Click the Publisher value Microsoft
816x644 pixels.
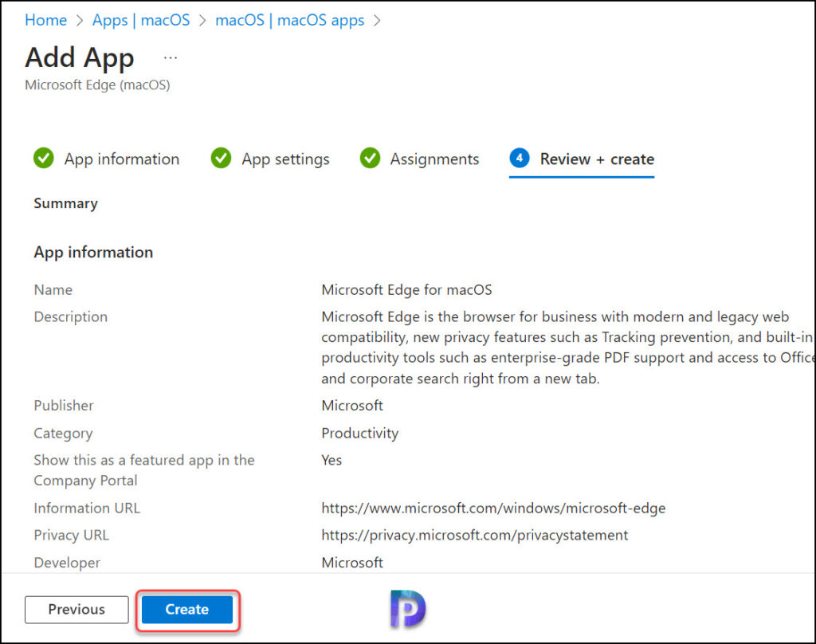(x=351, y=406)
